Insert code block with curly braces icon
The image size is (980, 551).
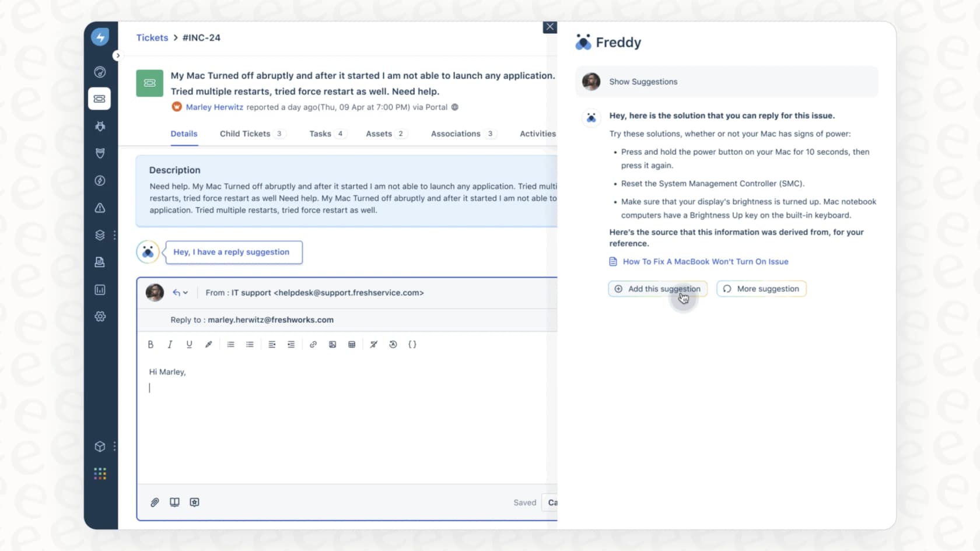point(412,345)
